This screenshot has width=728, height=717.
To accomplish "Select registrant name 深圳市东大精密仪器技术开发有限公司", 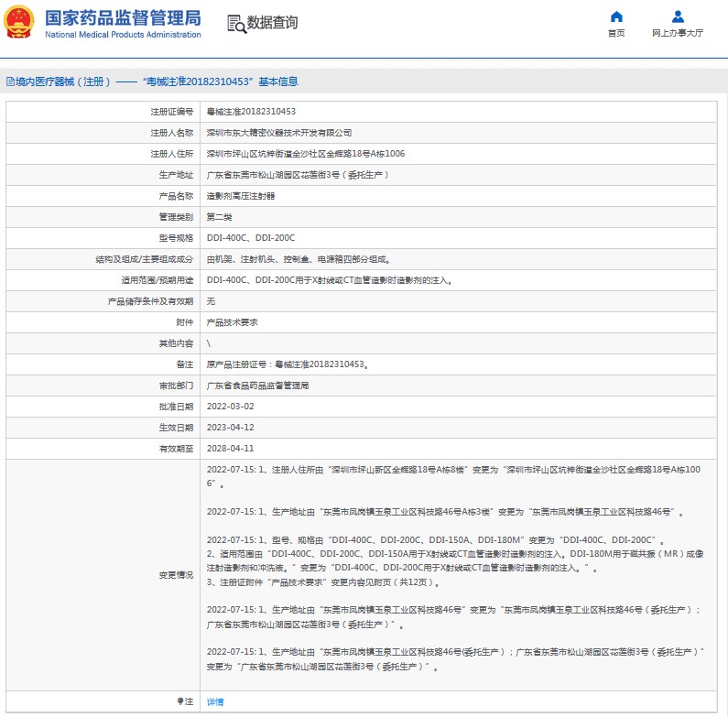I will pyautogui.click(x=279, y=133).
